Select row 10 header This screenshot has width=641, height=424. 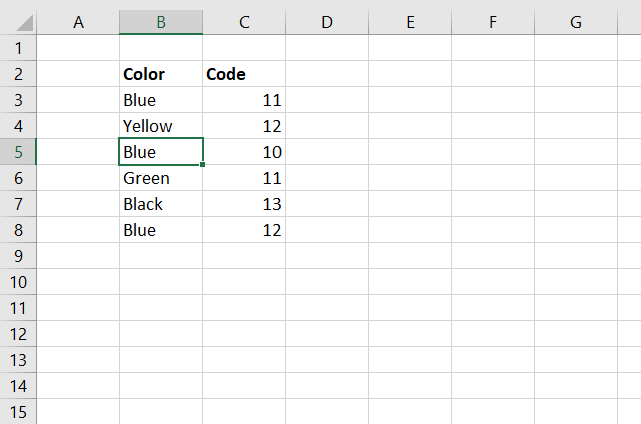pyautogui.click(x=18, y=282)
